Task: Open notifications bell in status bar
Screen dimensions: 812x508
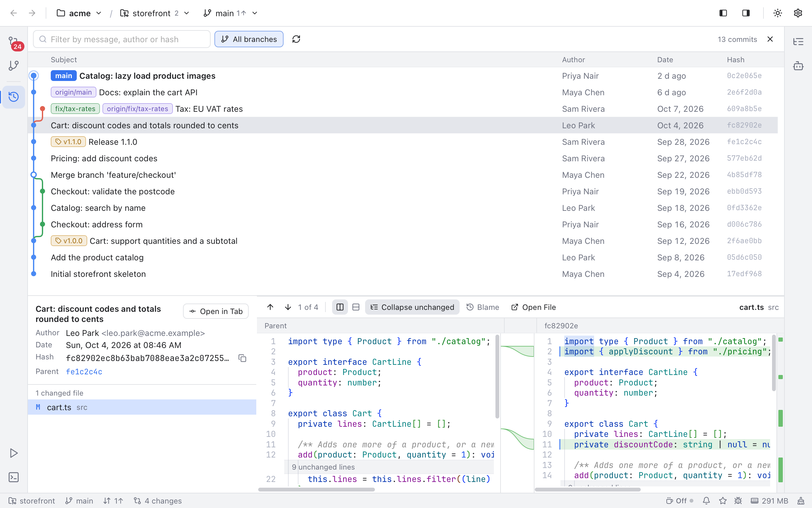Action: 706,501
